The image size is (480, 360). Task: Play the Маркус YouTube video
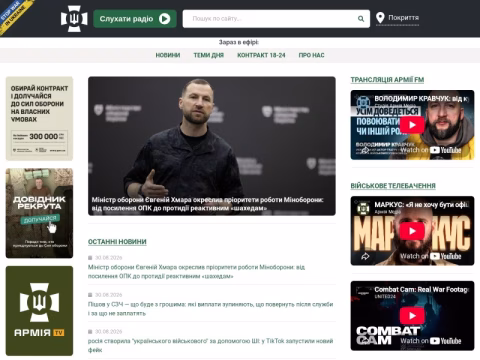click(412, 231)
